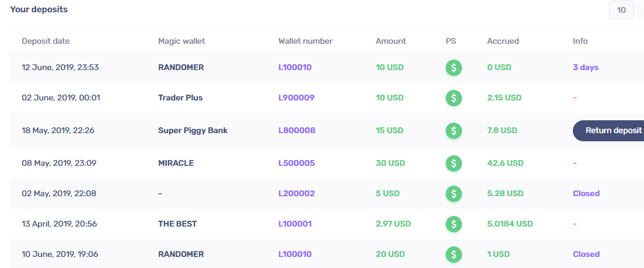Click the dollar icon in the L200002 row

[454, 193]
